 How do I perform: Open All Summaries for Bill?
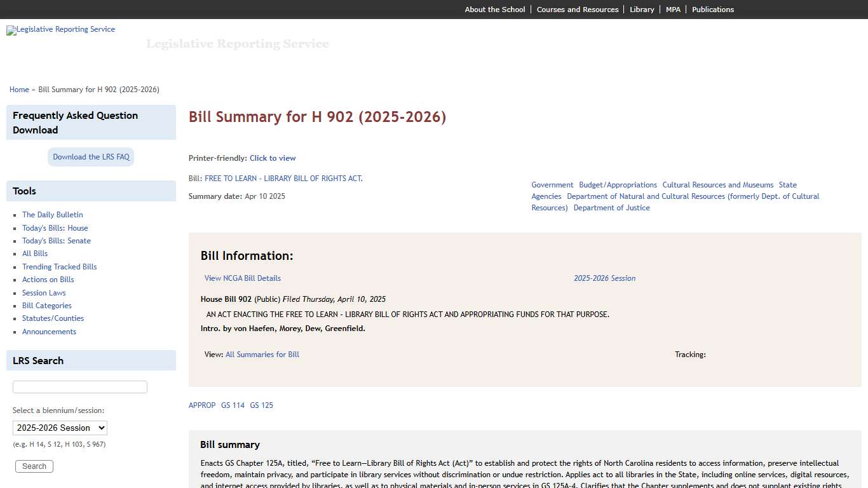click(262, 354)
